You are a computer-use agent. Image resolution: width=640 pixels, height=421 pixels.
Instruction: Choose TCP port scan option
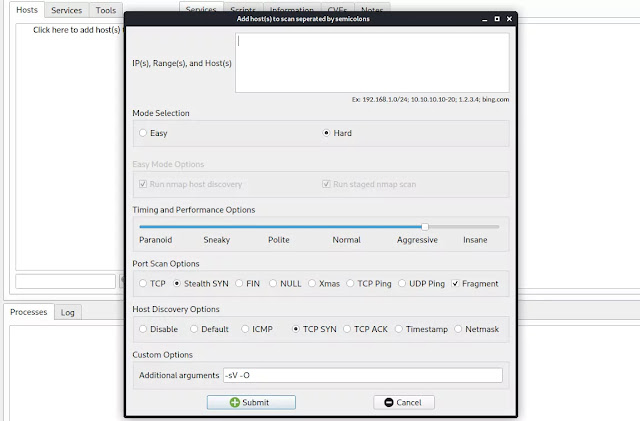point(142,283)
